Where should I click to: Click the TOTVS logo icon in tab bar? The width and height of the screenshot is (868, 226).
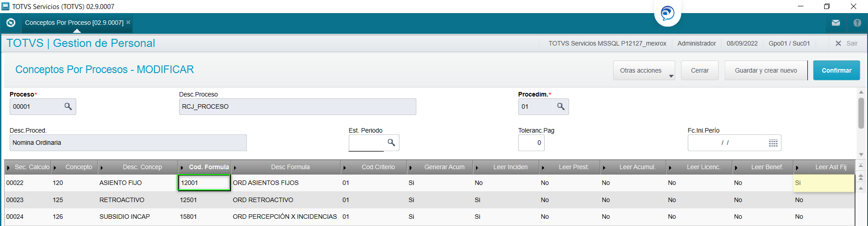(x=11, y=23)
